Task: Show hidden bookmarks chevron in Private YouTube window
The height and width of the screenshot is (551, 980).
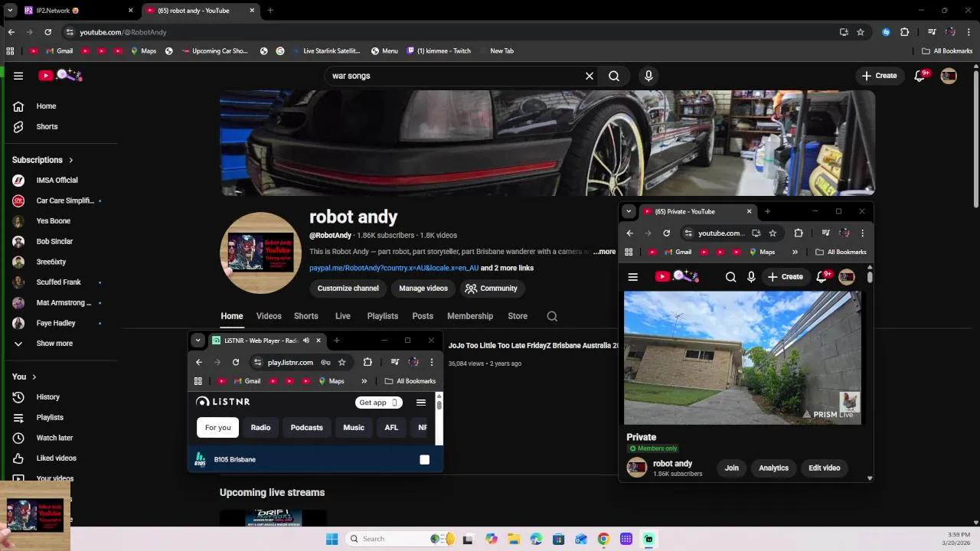Action: click(795, 252)
